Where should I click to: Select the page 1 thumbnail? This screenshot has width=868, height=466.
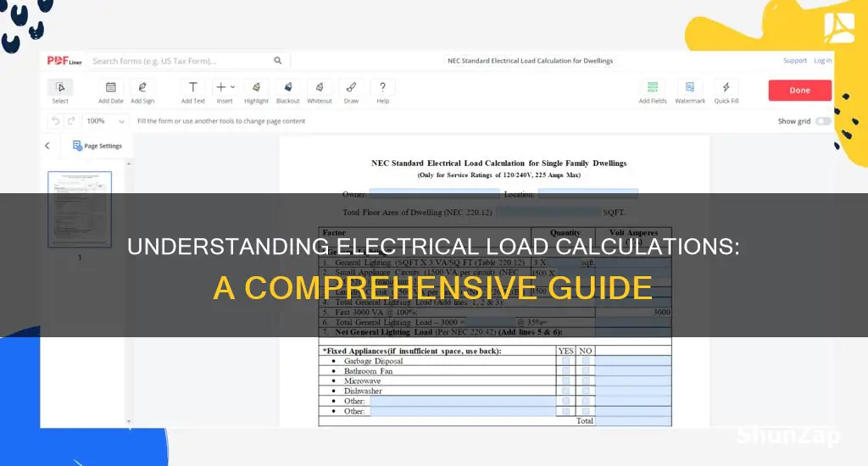click(x=80, y=209)
